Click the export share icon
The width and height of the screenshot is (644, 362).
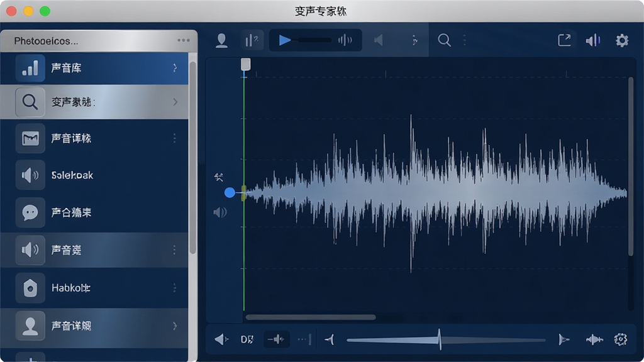(564, 40)
